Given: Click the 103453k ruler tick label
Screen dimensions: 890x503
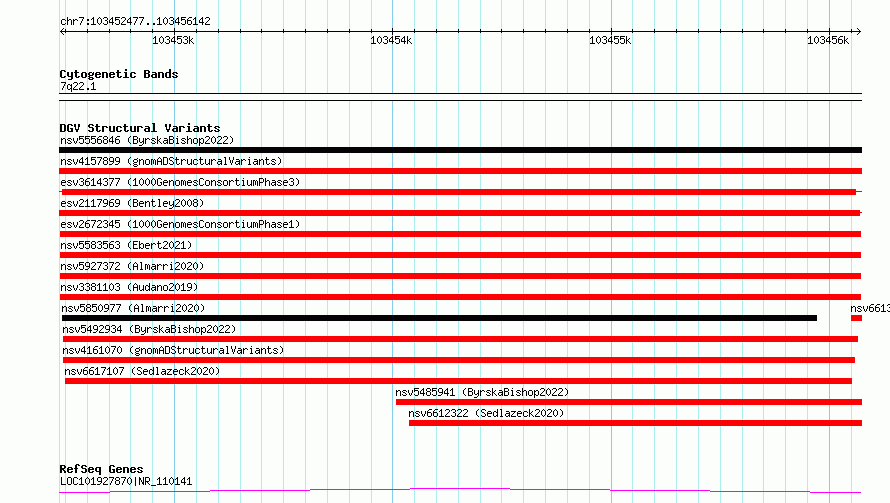Looking at the screenshot, I should coord(173,40).
